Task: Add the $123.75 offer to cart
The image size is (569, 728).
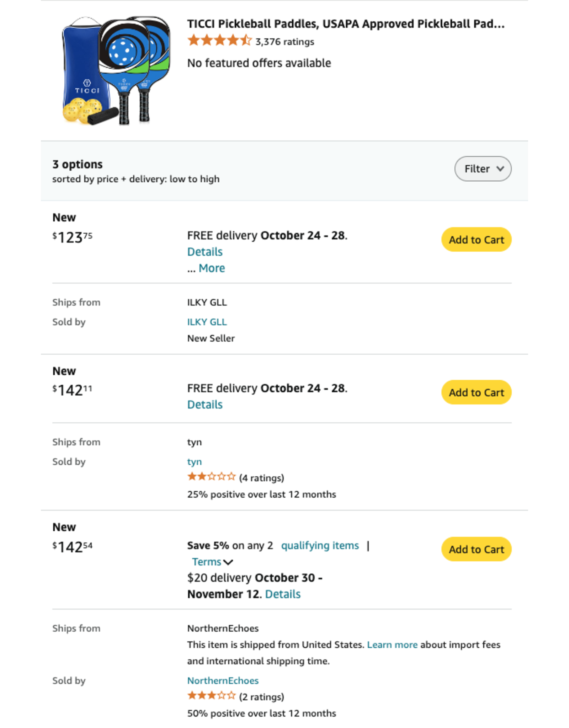Action: pos(476,240)
